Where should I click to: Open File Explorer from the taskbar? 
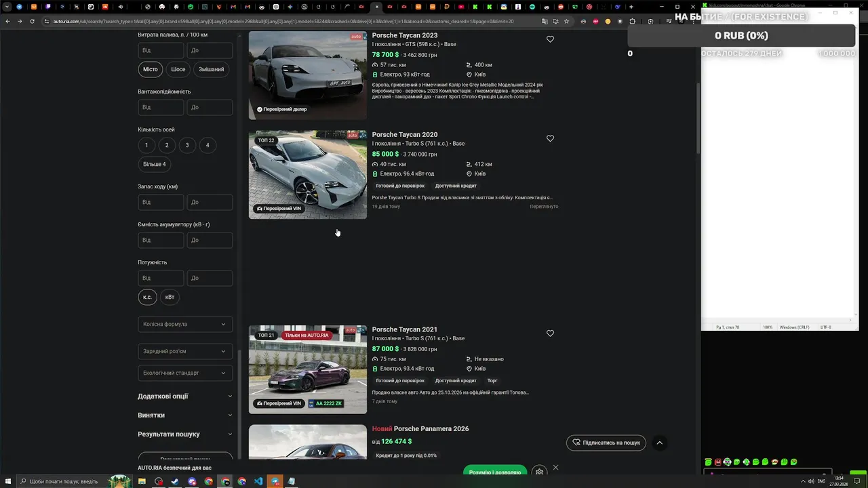pos(142,481)
